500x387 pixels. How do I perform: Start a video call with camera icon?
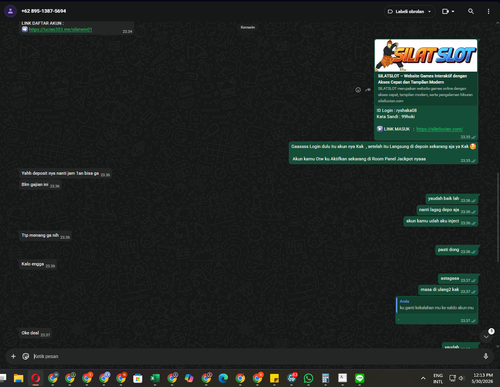point(445,11)
